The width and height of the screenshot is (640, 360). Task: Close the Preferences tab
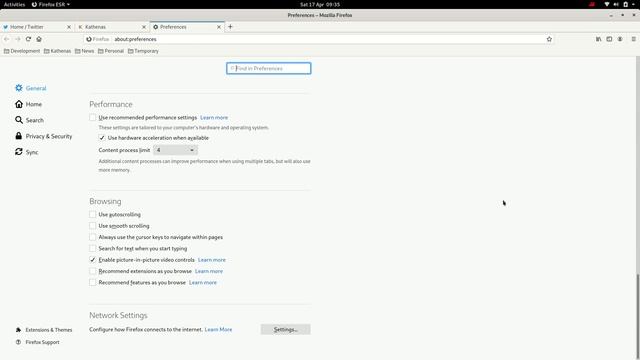(219, 27)
